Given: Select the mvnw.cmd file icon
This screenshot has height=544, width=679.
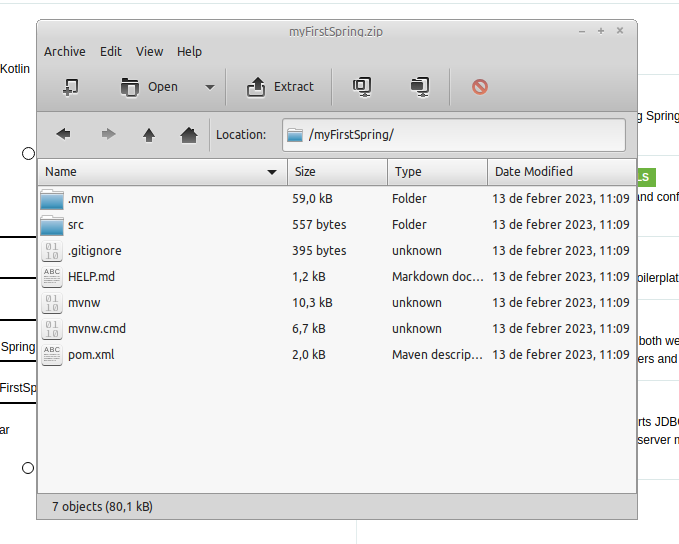Looking at the screenshot, I should coord(52,329).
